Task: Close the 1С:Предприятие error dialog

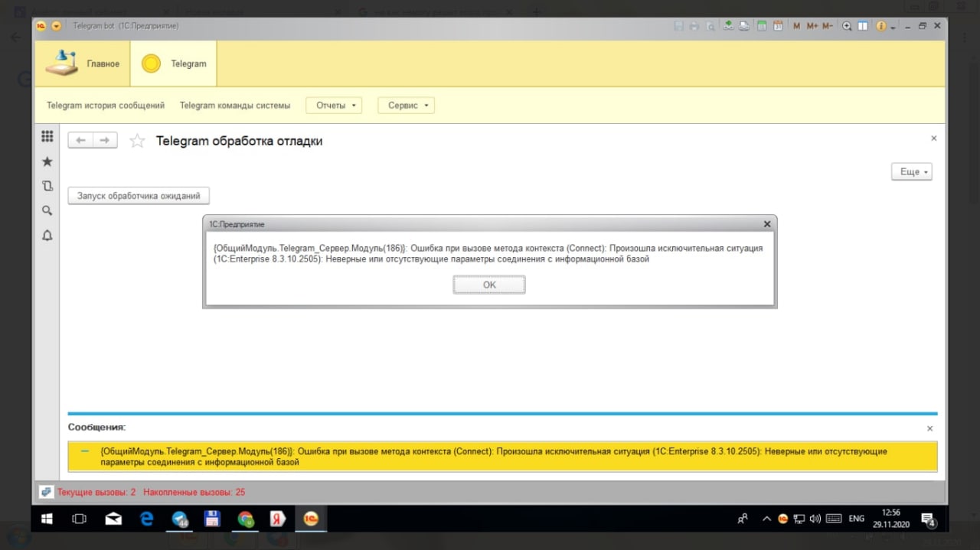Action: pyautogui.click(x=767, y=224)
